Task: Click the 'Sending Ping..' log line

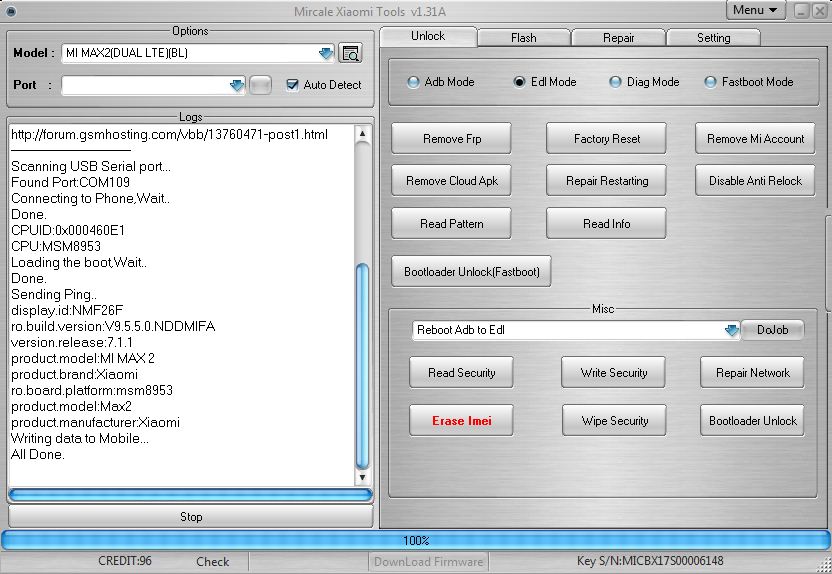Action: (x=54, y=294)
